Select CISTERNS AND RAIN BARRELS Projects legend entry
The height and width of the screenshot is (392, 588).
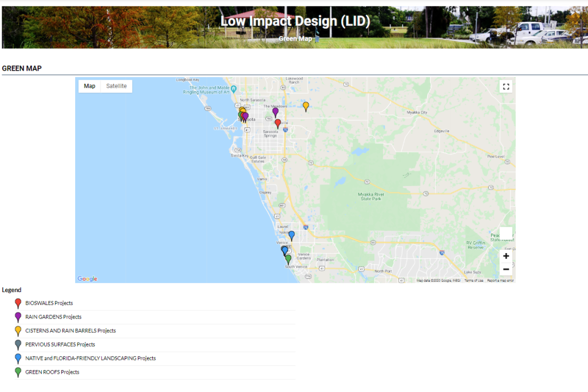tap(70, 331)
